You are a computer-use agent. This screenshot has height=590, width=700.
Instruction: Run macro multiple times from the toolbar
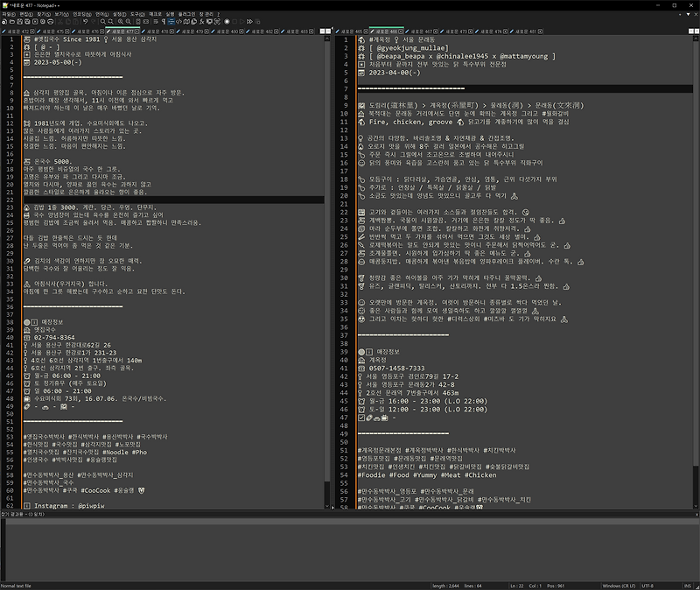click(249, 21)
